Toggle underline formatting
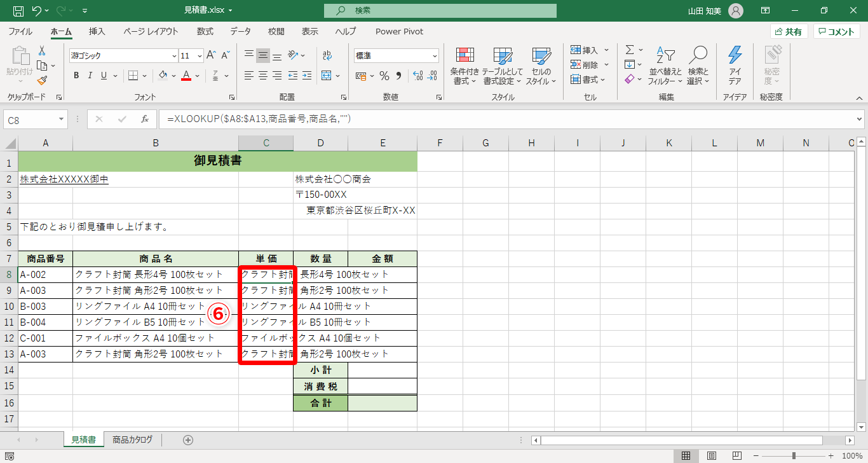 tap(104, 76)
